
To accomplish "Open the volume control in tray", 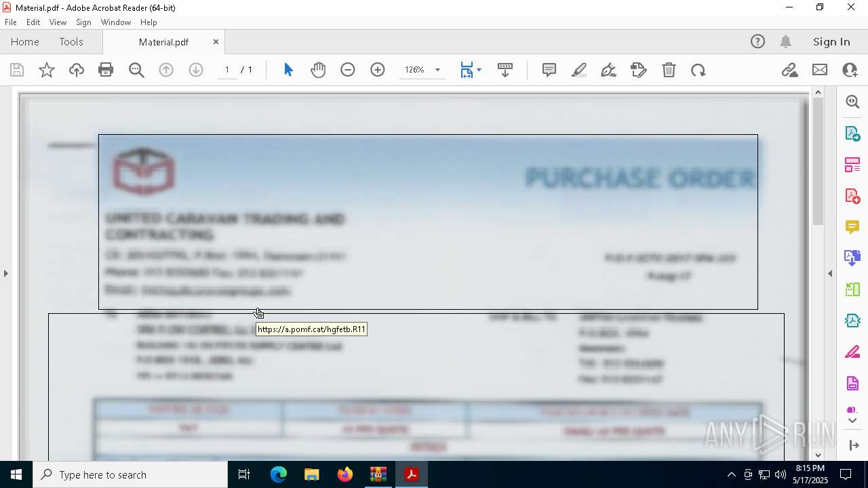I will [x=781, y=474].
